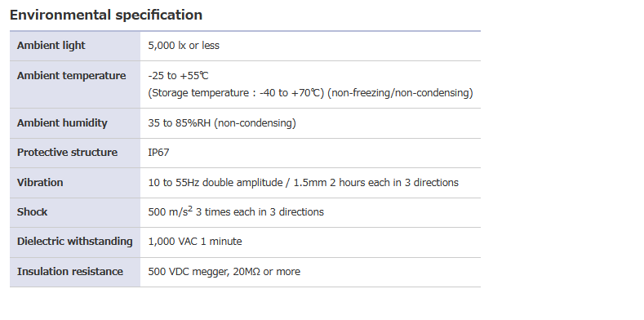Select the Shock row label

32,212
